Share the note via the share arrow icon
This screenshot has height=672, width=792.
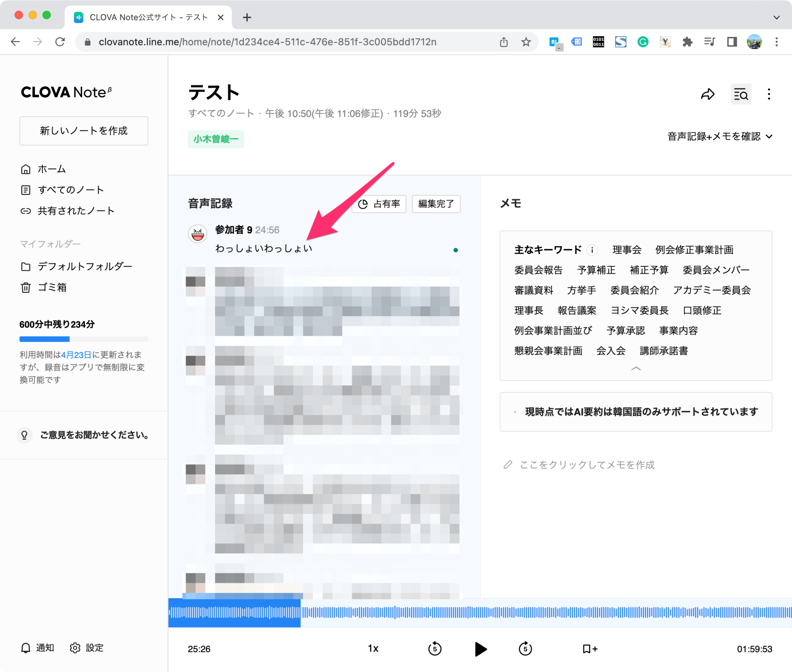709,94
